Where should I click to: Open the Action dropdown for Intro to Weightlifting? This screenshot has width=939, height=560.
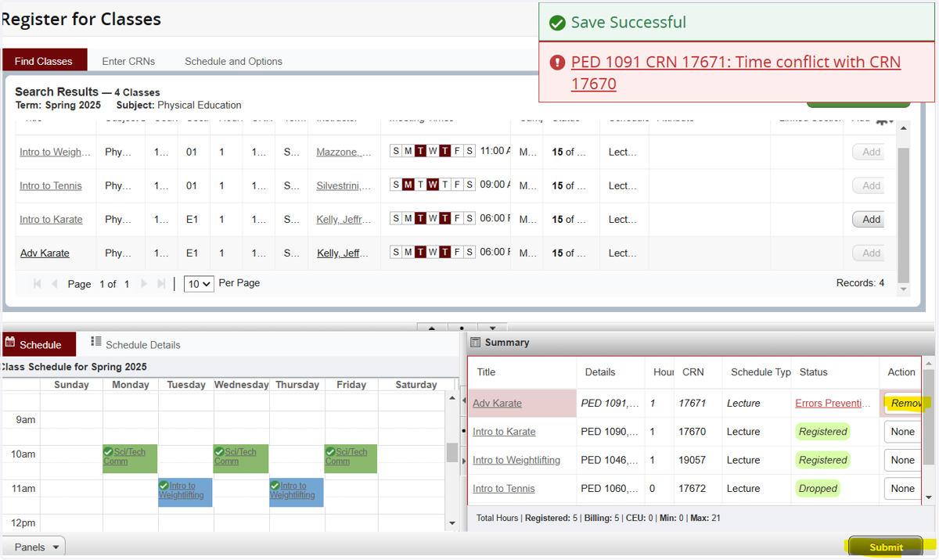pyautogui.click(x=903, y=460)
